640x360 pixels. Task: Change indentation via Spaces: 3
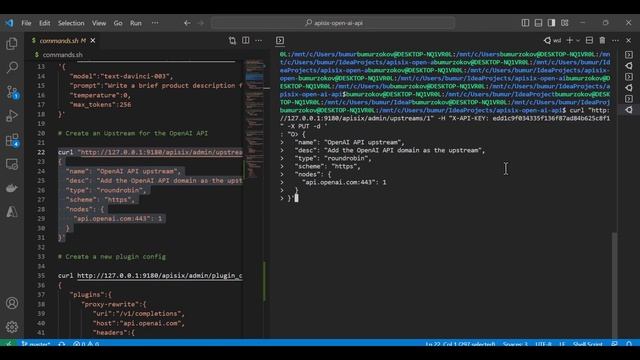[x=515, y=344]
